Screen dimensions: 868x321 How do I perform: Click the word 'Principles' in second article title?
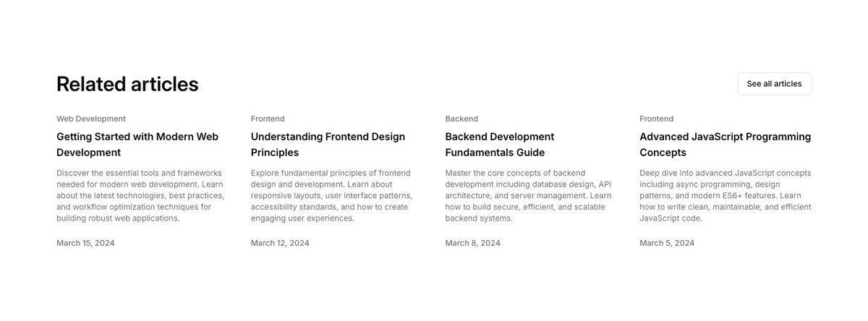[275, 153]
